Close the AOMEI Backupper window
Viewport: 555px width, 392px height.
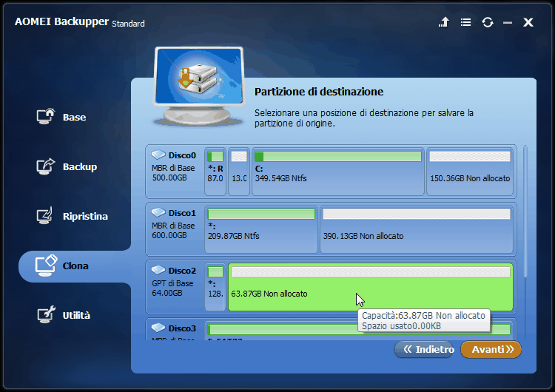pyautogui.click(x=528, y=22)
